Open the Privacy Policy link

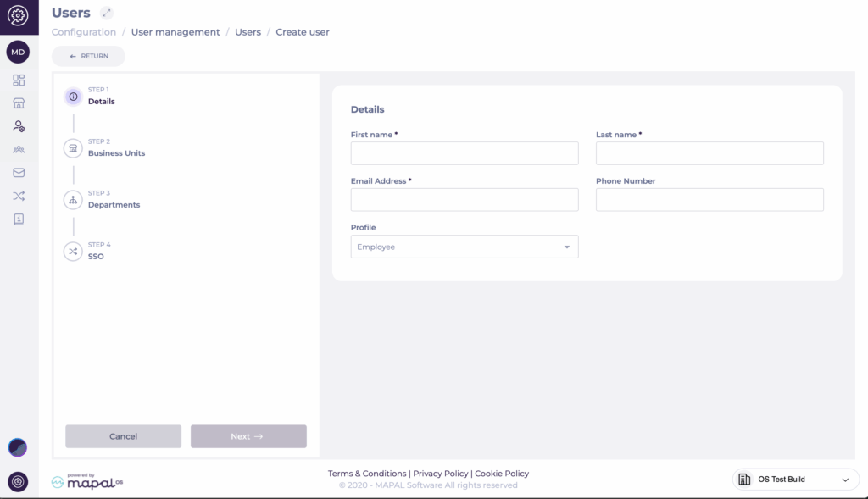point(440,474)
